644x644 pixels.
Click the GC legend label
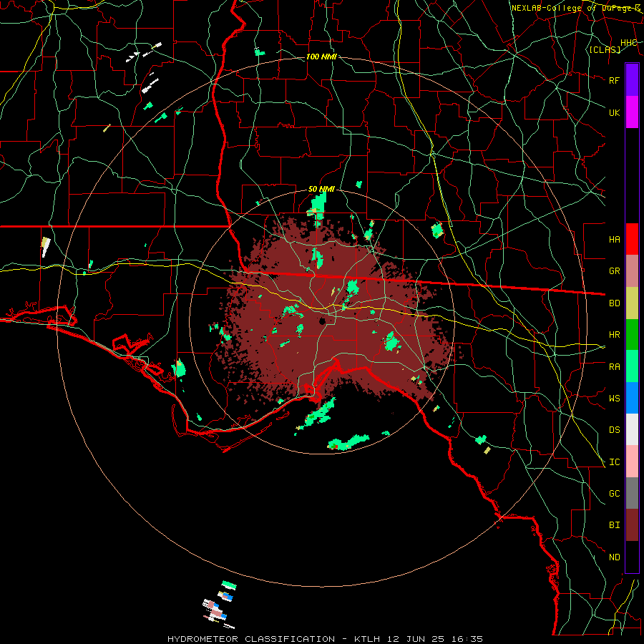(614, 494)
